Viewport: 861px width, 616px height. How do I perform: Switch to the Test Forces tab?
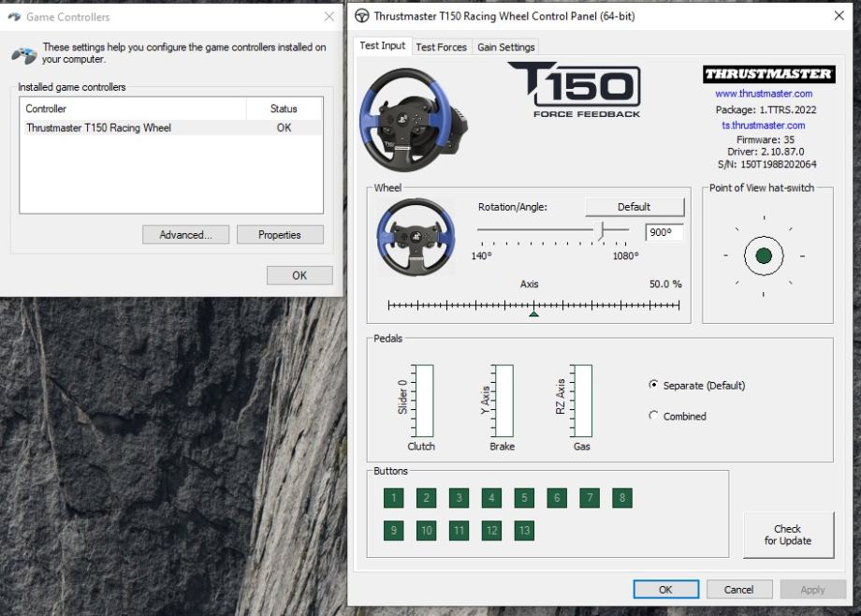point(441,47)
